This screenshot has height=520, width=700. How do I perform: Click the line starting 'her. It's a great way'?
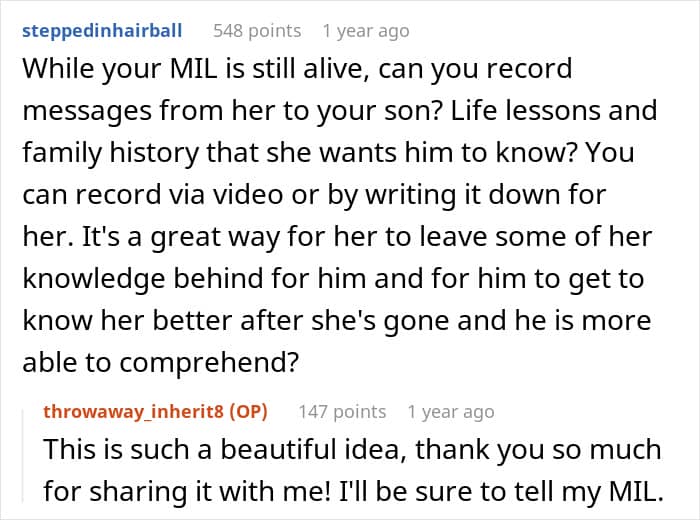point(337,237)
